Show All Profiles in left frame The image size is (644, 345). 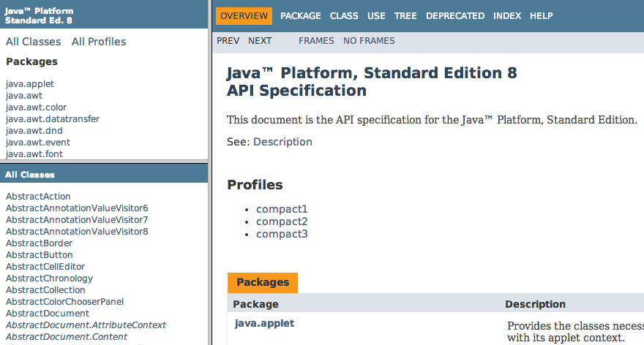99,42
